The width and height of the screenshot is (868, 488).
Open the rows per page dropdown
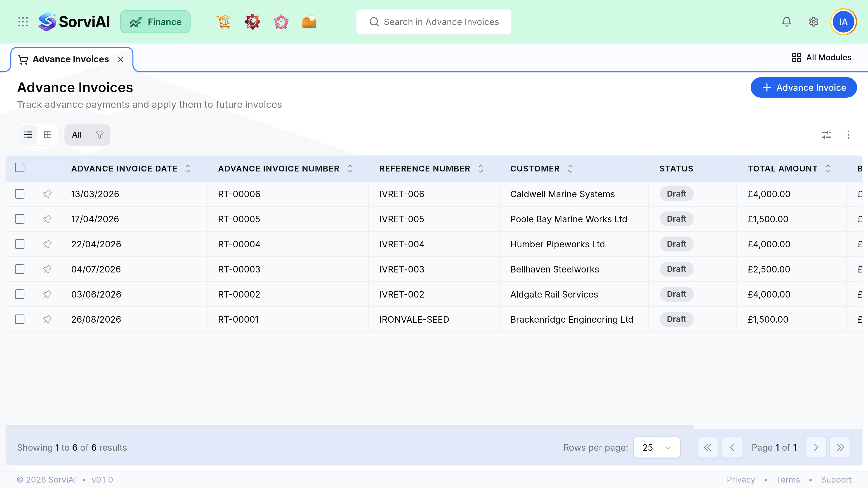(x=657, y=448)
